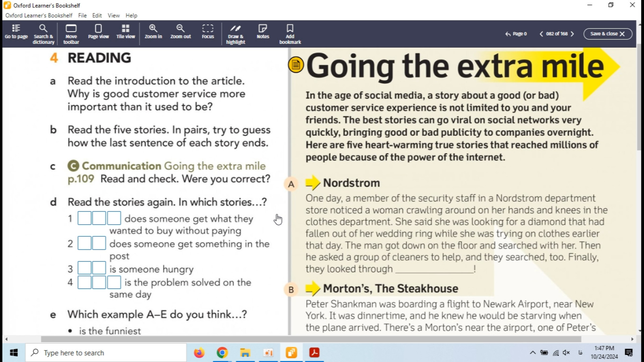Image resolution: width=644 pixels, height=362 pixels.
Task: Open the Go to page tool
Action: point(16,32)
